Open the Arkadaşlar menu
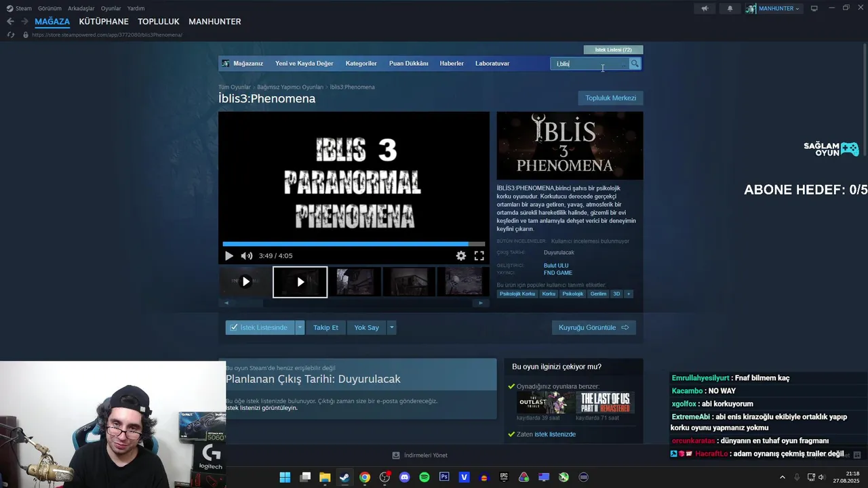Viewport: 868px width, 488px height. click(x=81, y=8)
